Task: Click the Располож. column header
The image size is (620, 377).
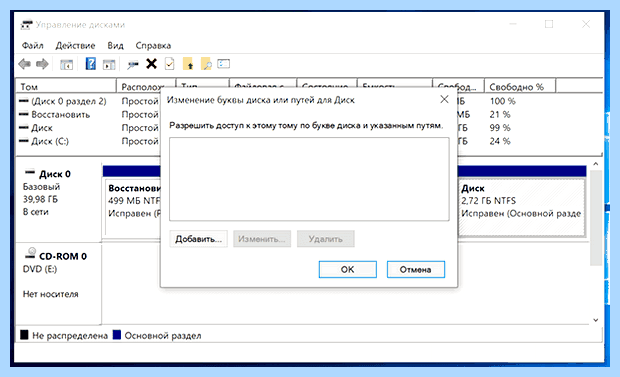Action: tap(146, 86)
